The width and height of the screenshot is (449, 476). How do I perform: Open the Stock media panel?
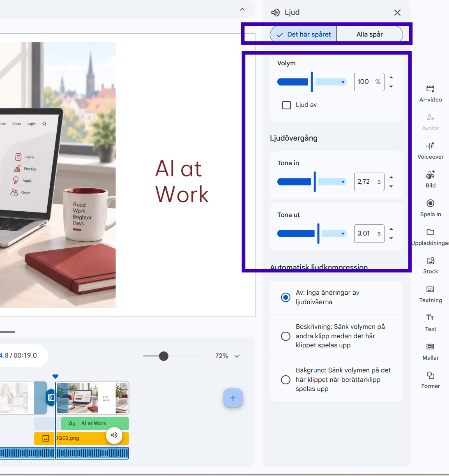tap(430, 266)
